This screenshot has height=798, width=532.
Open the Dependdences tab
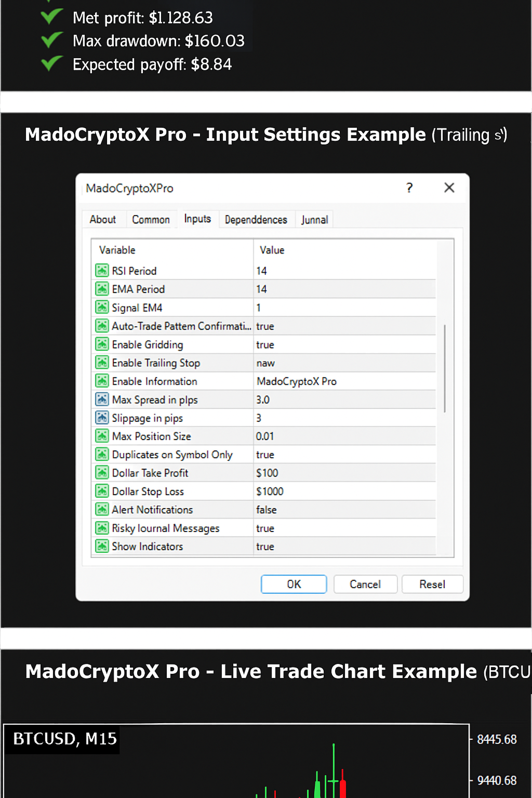point(256,219)
